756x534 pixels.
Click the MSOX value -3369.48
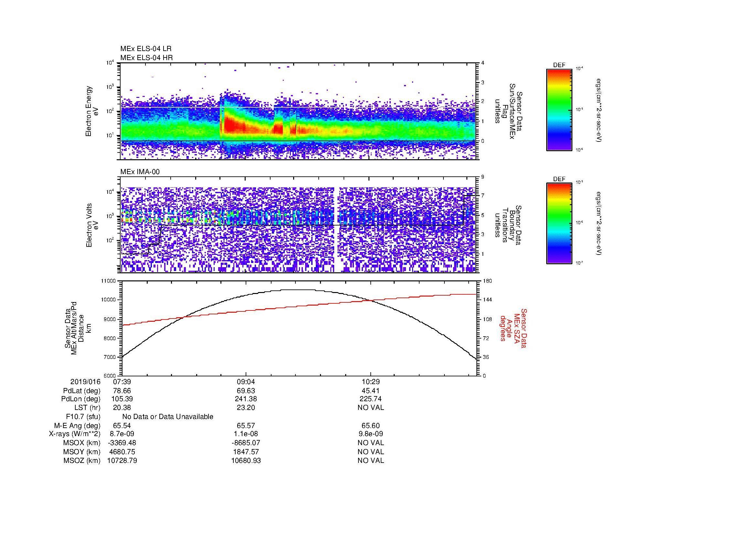[x=122, y=443]
